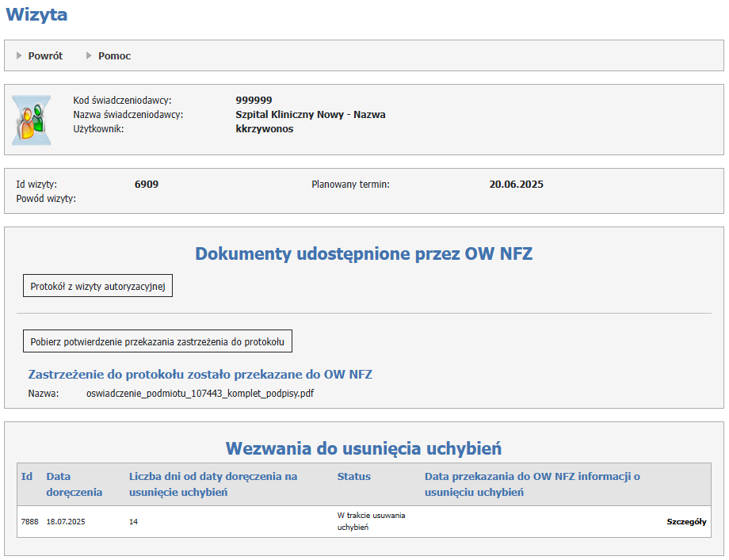The width and height of the screenshot is (729, 560).
Task: Click the Data przekazania do OW NFZ header
Action: (x=532, y=484)
